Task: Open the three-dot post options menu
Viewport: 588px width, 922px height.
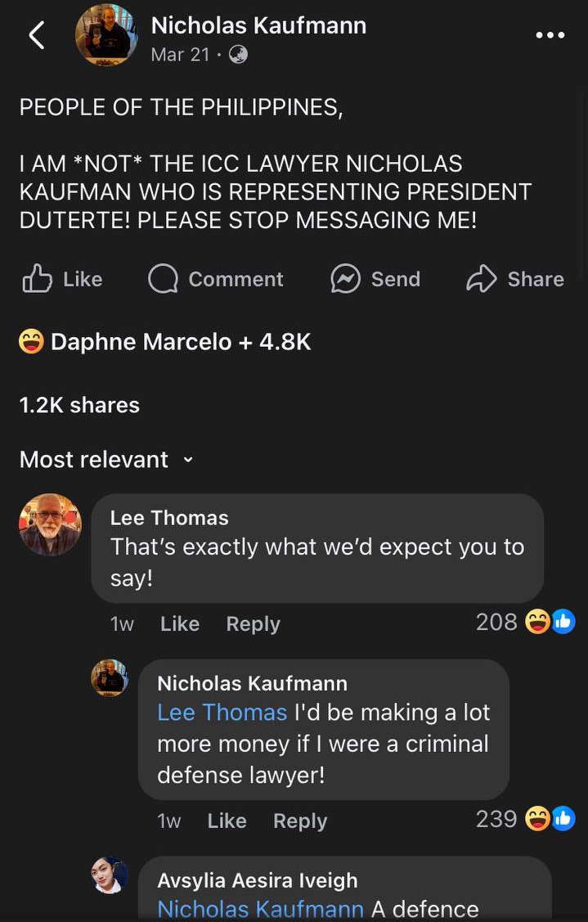Action: [x=550, y=35]
